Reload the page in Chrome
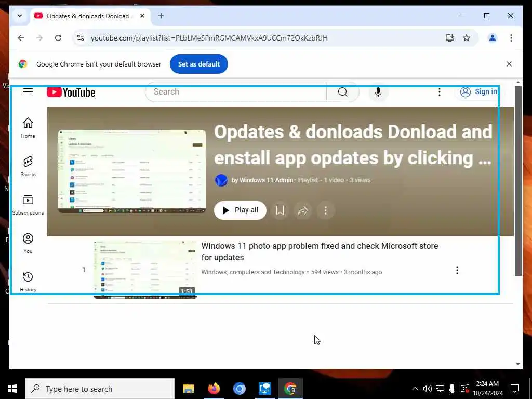 coord(58,38)
